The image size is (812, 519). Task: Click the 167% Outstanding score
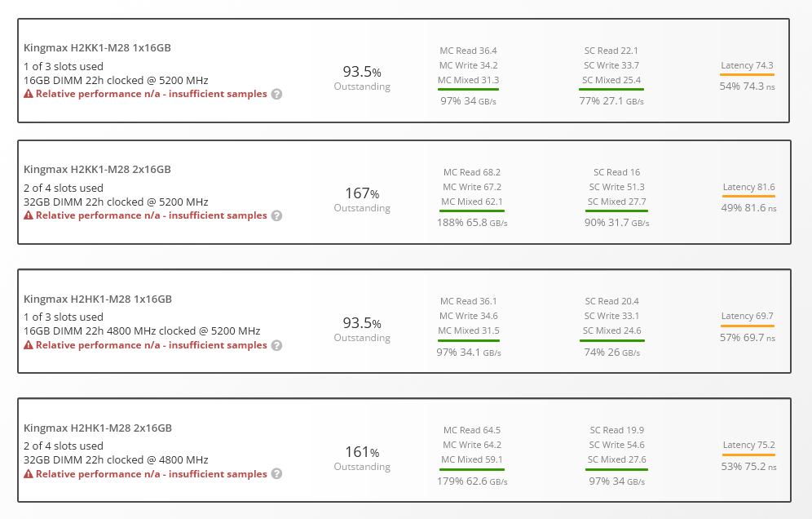pos(362,194)
